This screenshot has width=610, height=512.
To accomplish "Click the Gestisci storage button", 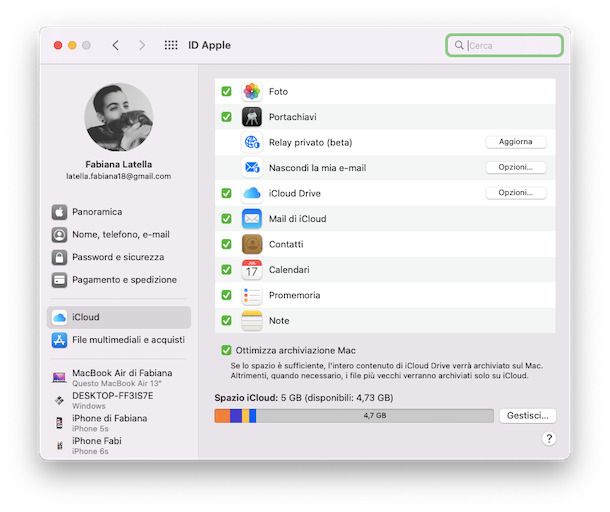I will click(x=528, y=416).
